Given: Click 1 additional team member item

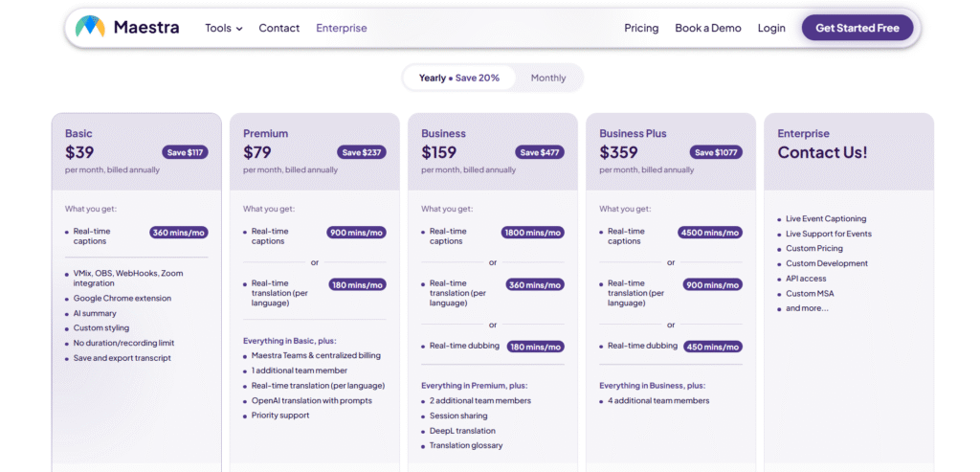Looking at the screenshot, I should 300,371.
